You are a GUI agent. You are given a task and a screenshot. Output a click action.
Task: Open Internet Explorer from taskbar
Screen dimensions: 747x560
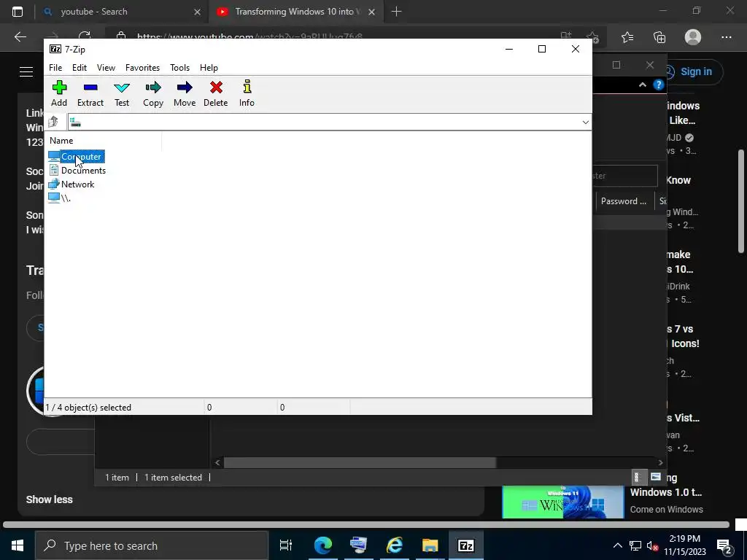tap(395, 545)
